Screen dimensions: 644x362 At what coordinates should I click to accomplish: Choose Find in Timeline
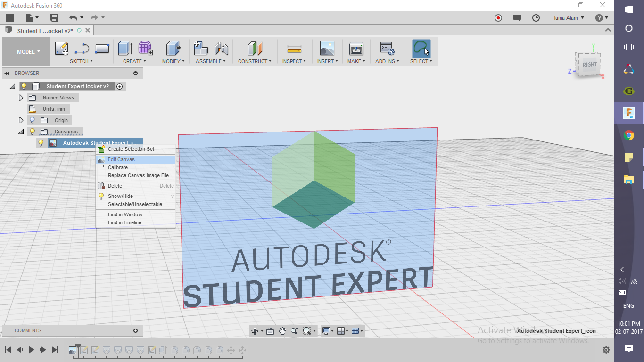tap(136, 222)
